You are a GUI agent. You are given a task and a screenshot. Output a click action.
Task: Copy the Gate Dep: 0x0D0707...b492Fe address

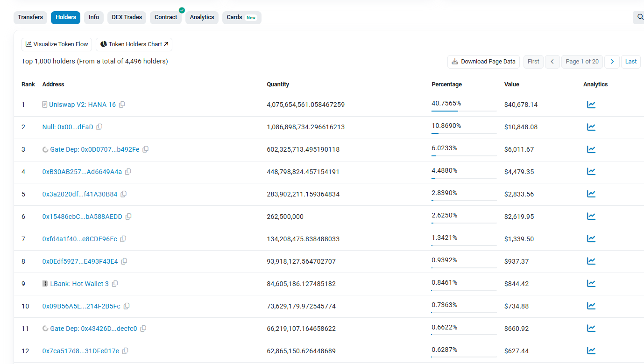pyautogui.click(x=146, y=149)
